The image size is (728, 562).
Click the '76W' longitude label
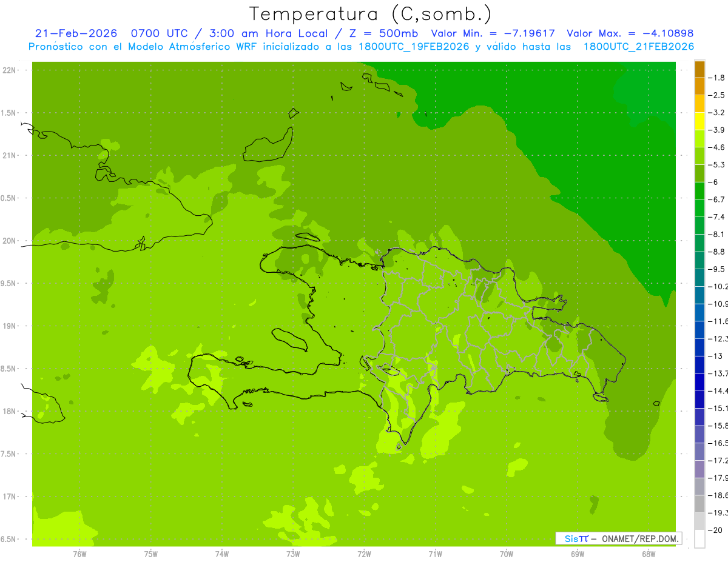(79, 554)
